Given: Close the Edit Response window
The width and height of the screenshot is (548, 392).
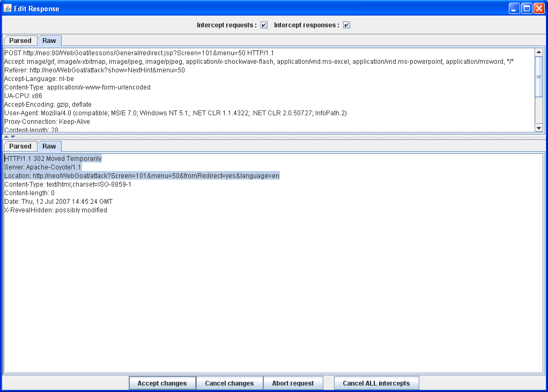Looking at the screenshot, I should tap(539, 9).
